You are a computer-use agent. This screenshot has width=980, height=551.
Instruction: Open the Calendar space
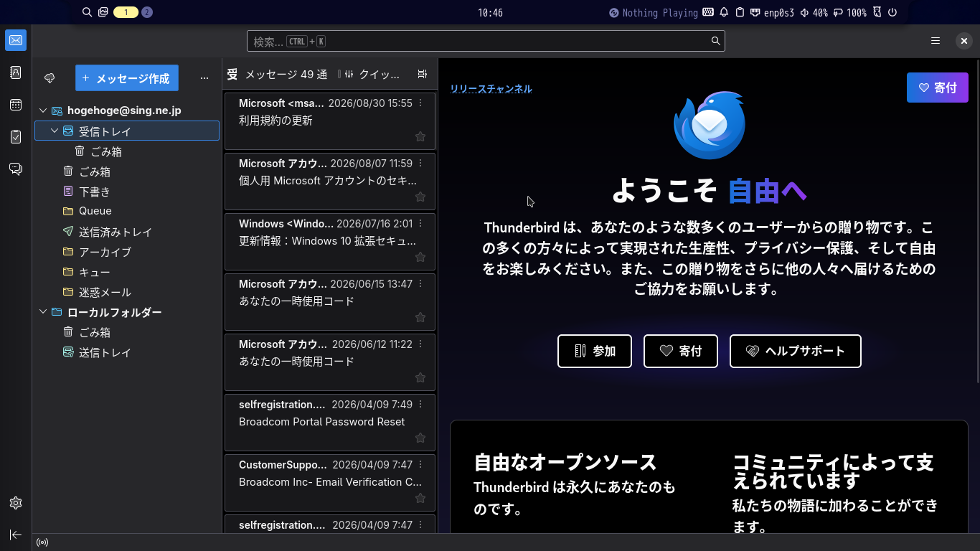pyautogui.click(x=16, y=105)
